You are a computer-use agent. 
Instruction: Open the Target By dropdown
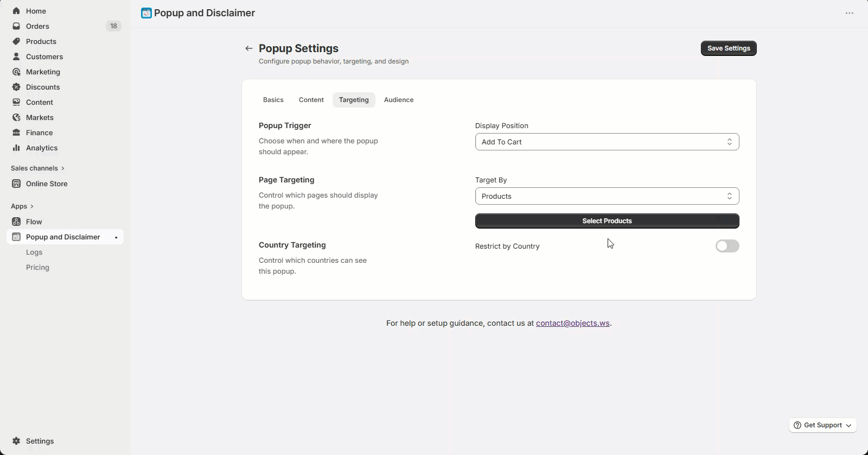(x=607, y=196)
